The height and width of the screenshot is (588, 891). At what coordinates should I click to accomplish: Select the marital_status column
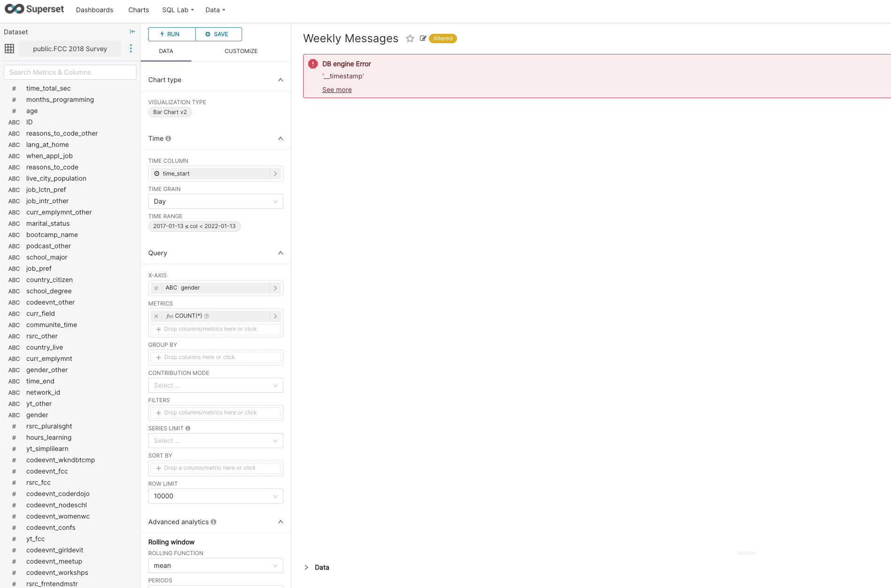pos(48,223)
